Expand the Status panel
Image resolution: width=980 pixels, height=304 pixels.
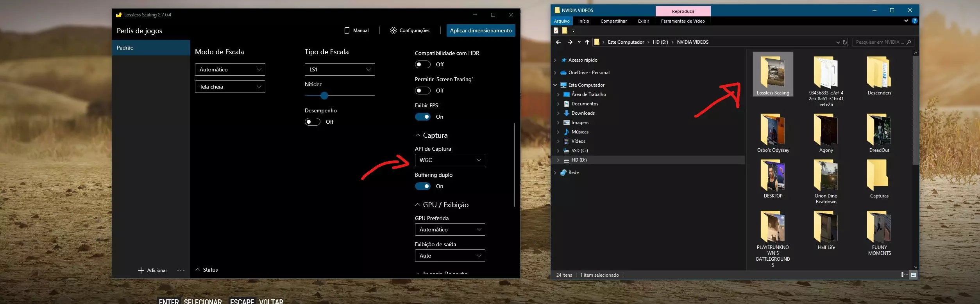(198, 270)
